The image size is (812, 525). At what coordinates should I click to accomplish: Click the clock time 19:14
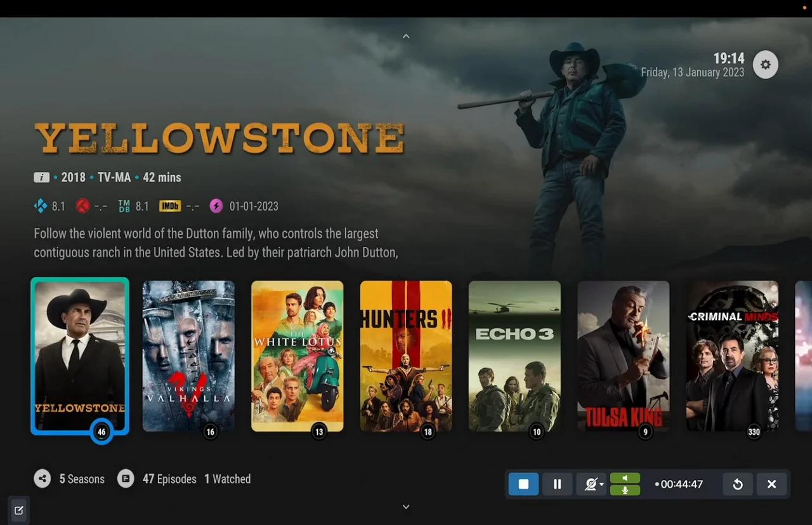(x=729, y=58)
